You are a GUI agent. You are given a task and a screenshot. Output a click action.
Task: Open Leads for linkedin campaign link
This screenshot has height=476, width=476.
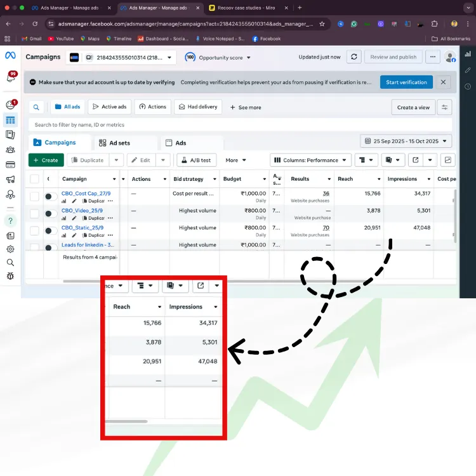(88, 245)
